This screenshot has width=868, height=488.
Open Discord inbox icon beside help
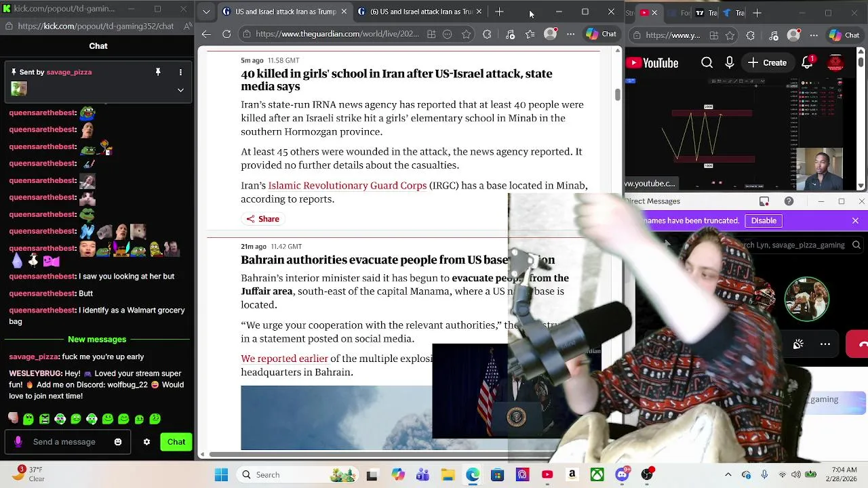click(x=764, y=201)
